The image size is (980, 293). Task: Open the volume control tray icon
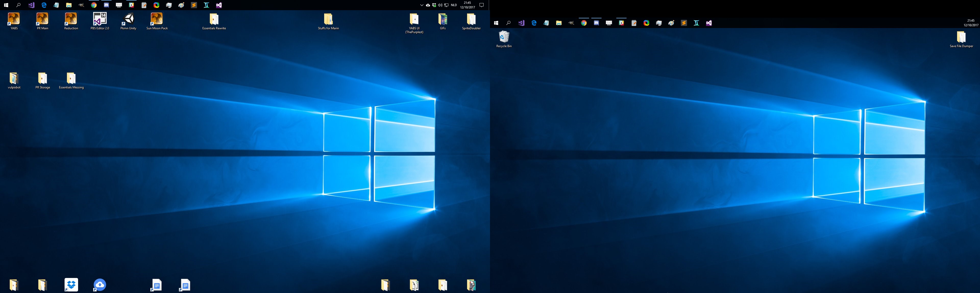(x=440, y=5)
